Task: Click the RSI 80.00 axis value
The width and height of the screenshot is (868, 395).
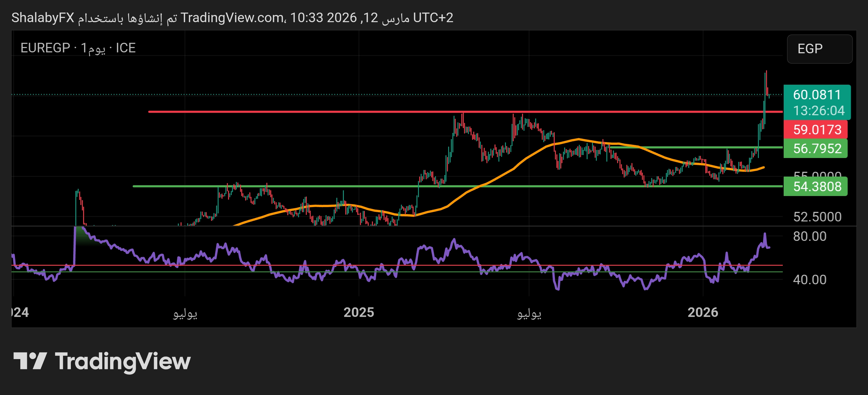Action: click(809, 236)
